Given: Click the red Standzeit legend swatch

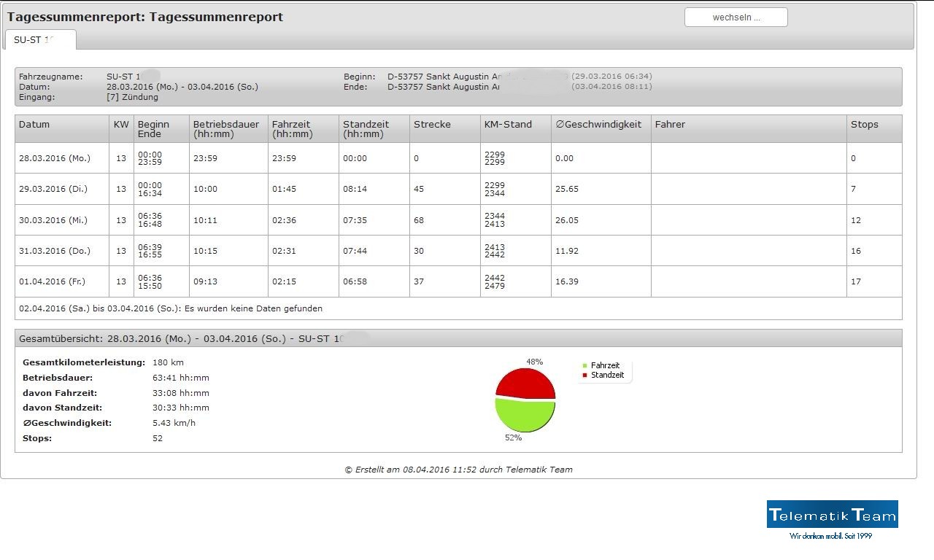Looking at the screenshot, I should (x=584, y=376).
